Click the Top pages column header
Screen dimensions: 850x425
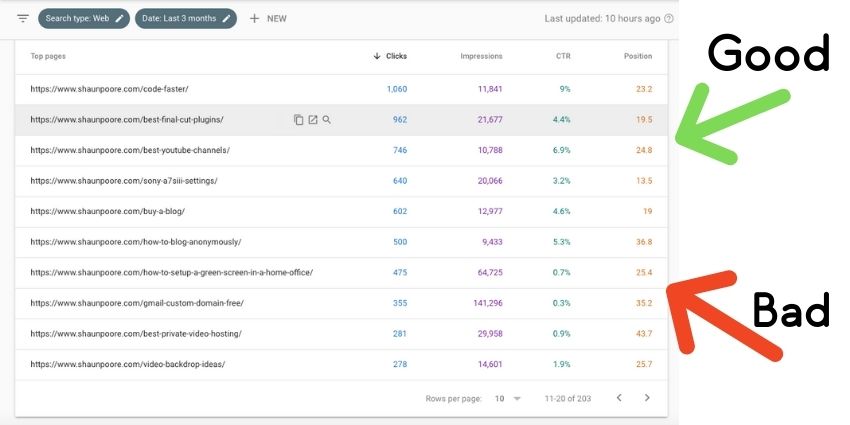pyautogui.click(x=48, y=56)
